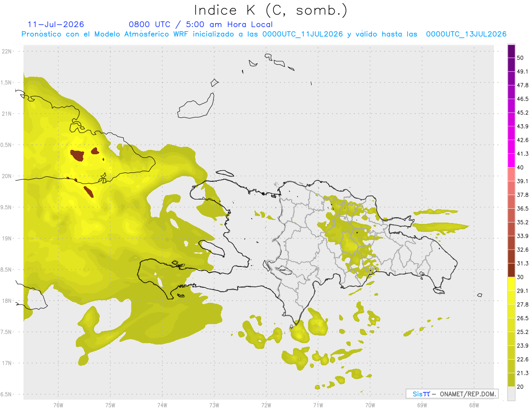This screenshot has height=411, width=532.
Task: Click the "45.2" value on the color scale
Action: point(523,113)
